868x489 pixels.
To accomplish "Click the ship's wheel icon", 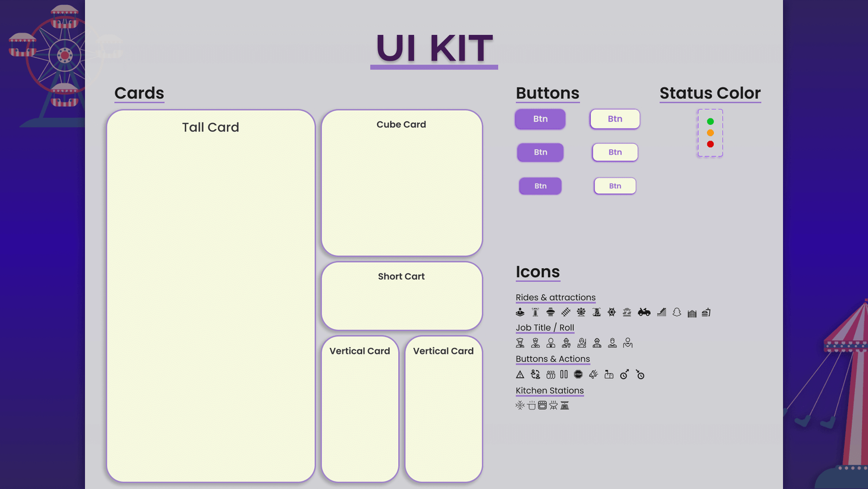I will click(611, 312).
